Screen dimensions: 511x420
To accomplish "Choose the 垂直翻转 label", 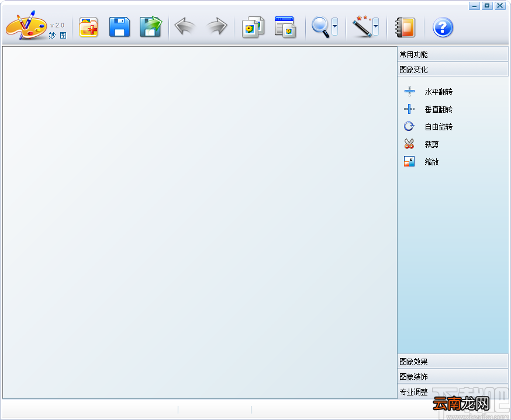I will (x=439, y=109).
